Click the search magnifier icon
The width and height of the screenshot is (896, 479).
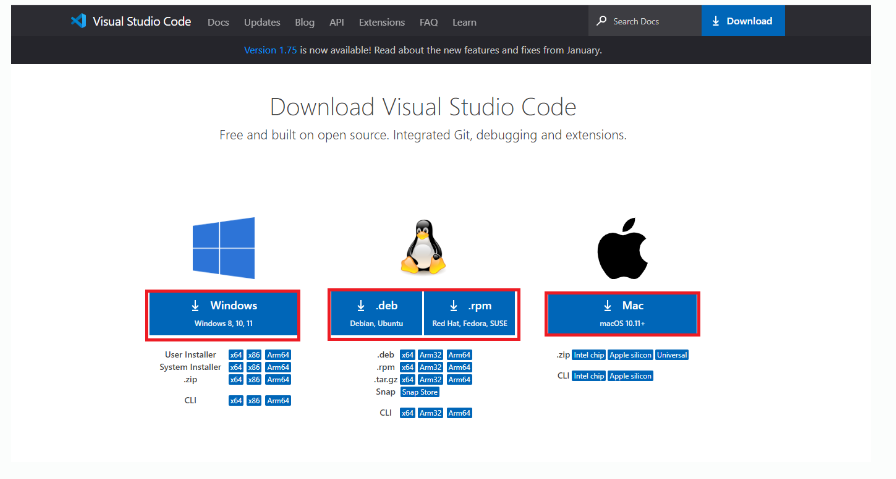(x=601, y=21)
